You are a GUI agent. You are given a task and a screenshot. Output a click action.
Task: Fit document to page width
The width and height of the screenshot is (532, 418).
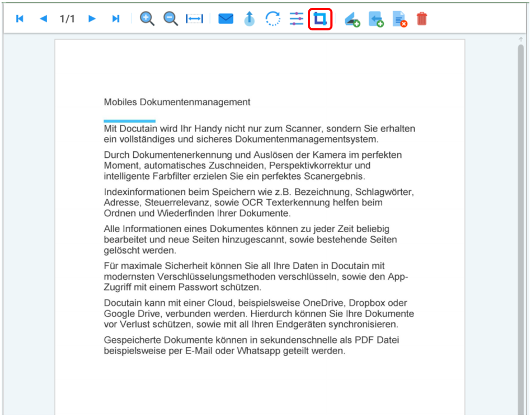pos(194,19)
